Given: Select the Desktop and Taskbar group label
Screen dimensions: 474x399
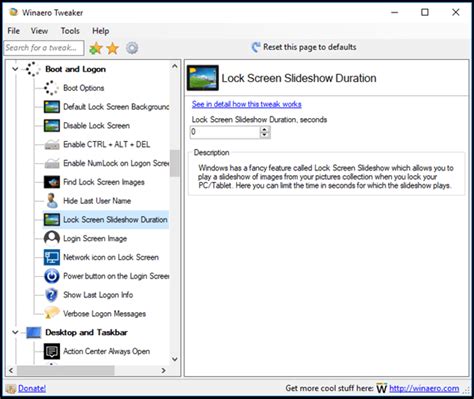Looking at the screenshot, I should (x=86, y=332).
